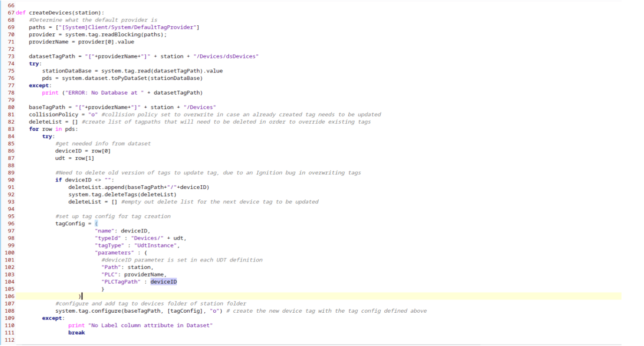Click line number 112 in the gutter

point(9,340)
